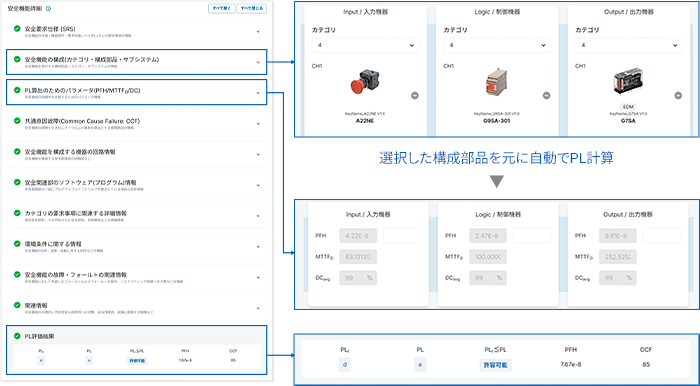
Task: Click green check of 環境条件に関する情報
Action: (17, 244)
